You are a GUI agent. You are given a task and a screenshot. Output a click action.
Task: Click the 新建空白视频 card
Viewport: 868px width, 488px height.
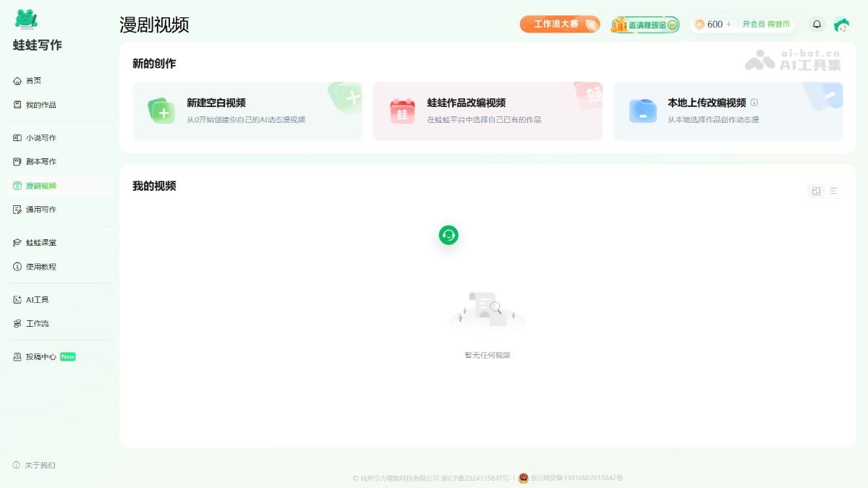tap(247, 111)
